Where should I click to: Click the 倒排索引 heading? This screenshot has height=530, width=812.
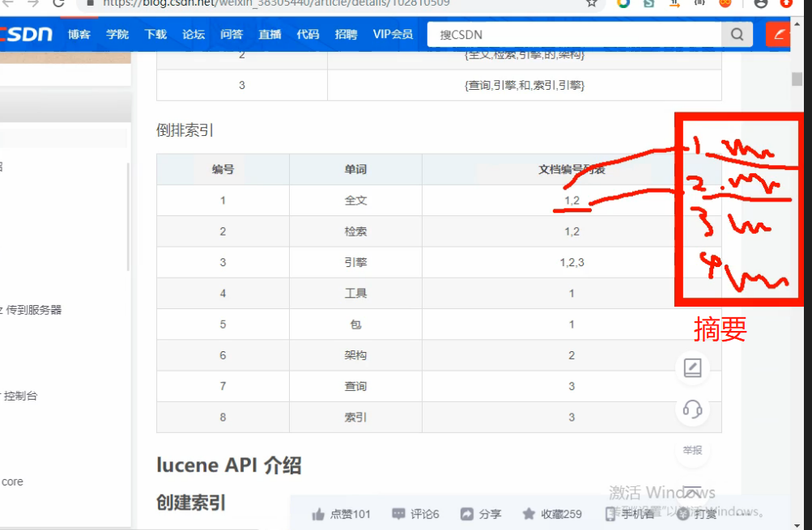[185, 130]
